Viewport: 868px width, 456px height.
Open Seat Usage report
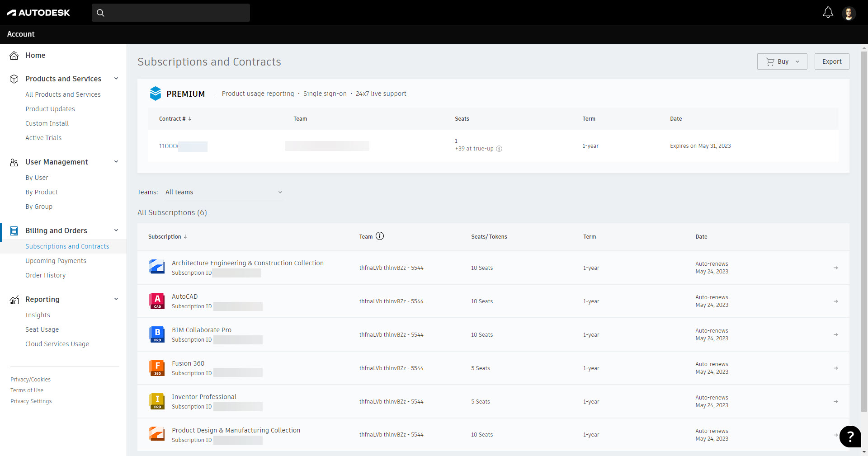[42, 329]
